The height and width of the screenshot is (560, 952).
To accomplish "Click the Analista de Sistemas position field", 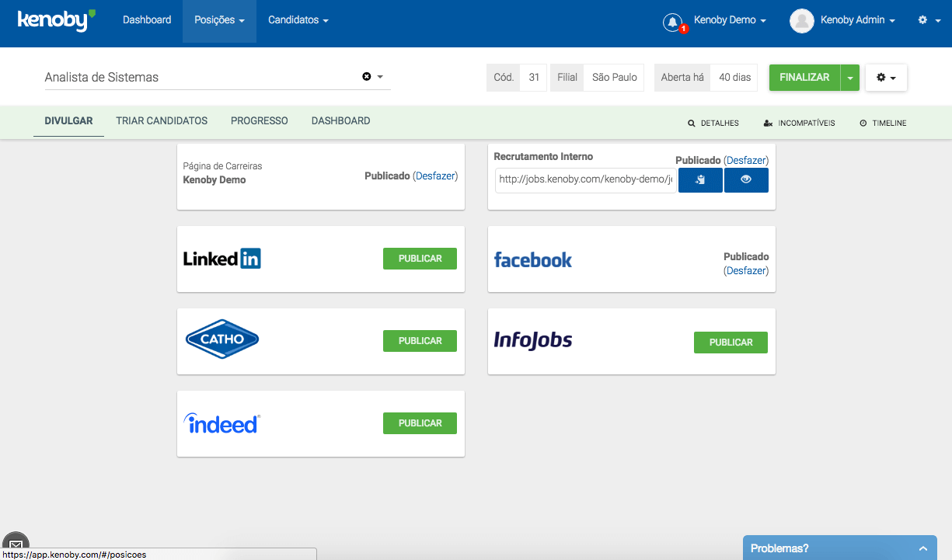I will click(x=218, y=77).
